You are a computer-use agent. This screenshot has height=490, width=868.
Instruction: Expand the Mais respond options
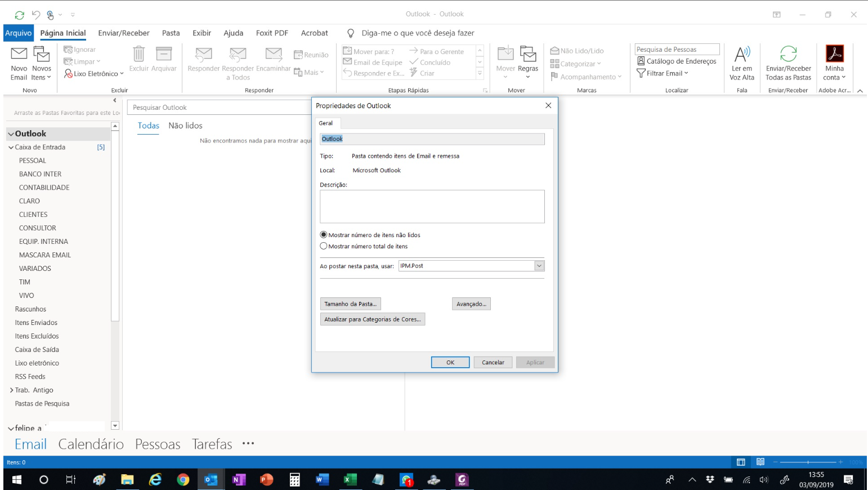tap(309, 72)
